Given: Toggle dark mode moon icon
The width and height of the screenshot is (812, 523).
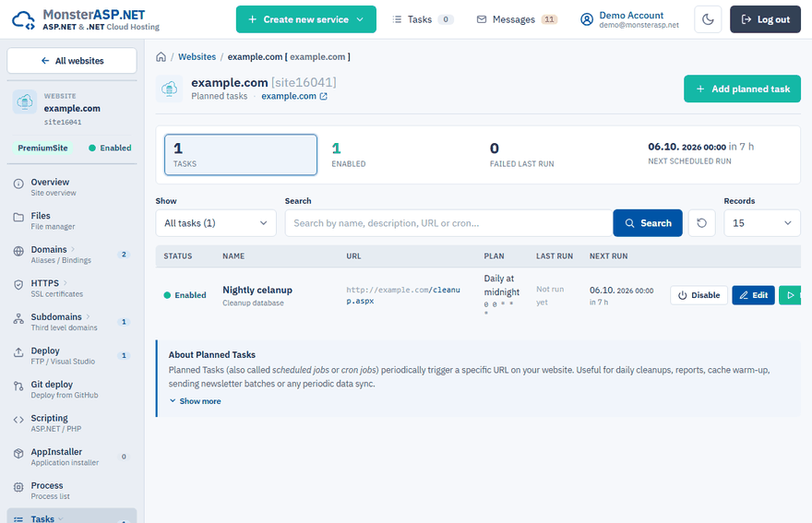Looking at the screenshot, I should (x=708, y=19).
